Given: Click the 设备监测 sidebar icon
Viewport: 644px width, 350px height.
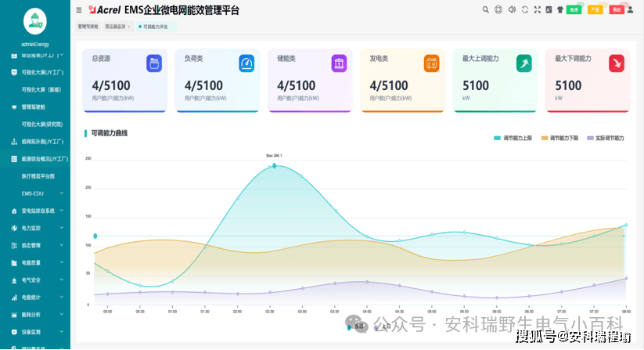Looking at the screenshot, I should 14,332.
